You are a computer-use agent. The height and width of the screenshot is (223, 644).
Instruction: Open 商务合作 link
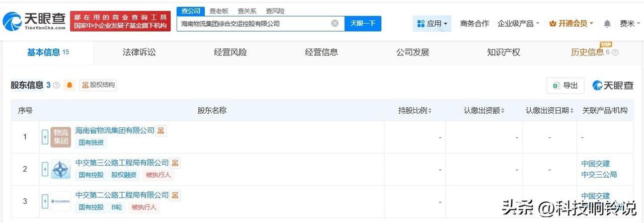[474, 24]
